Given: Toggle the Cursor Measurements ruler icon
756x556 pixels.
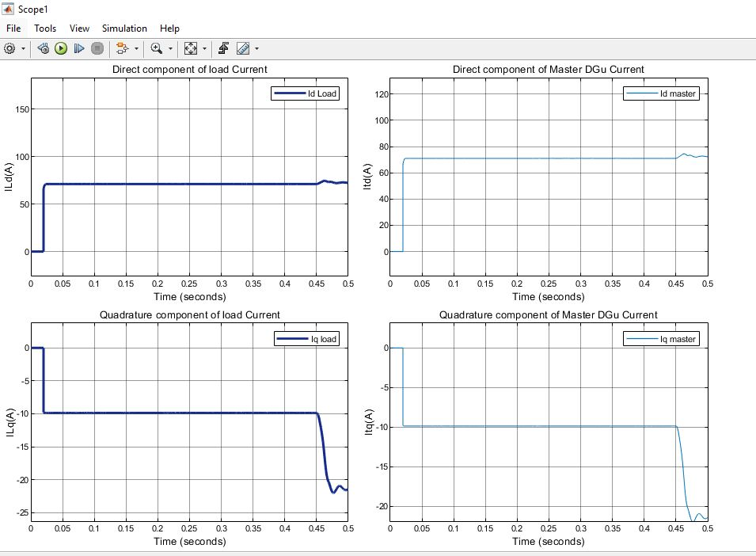Looking at the screenshot, I should pyautogui.click(x=243, y=48).
